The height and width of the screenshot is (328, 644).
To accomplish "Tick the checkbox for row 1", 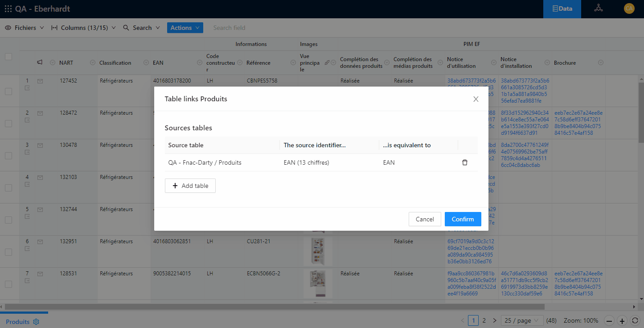I will click(x=8, y=91).
